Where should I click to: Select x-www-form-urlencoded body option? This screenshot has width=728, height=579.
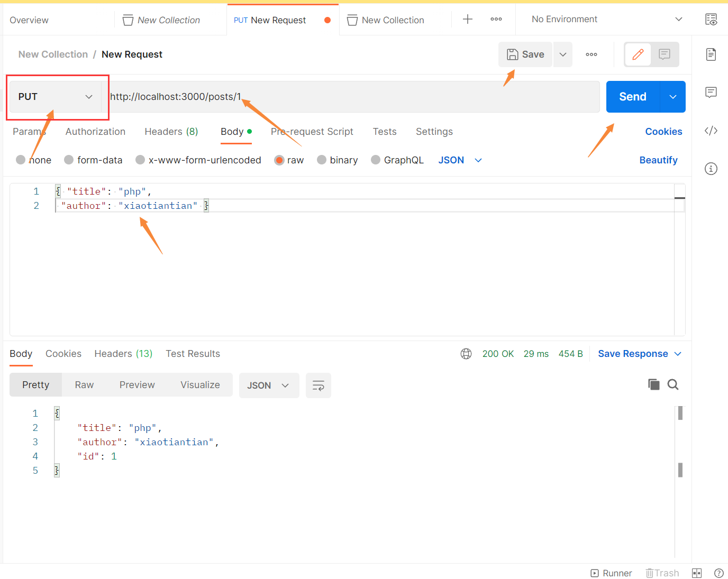tap(140, 160)
